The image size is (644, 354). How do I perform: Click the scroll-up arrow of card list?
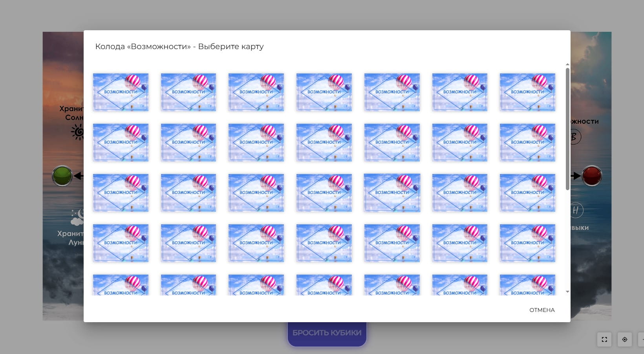567,64
